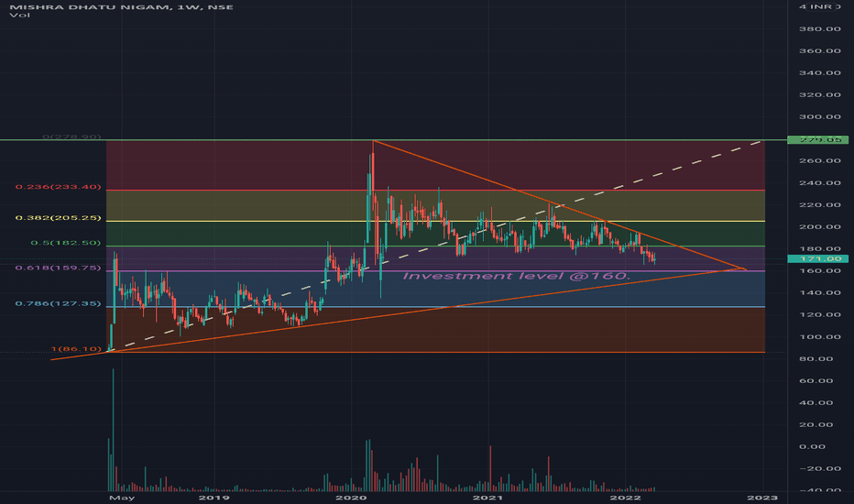Image resolution: width=854 pixels, height=504 pixels.
Task: Select the 0.786(127.35) Fibonacci level label
Action: click(59, 303)
